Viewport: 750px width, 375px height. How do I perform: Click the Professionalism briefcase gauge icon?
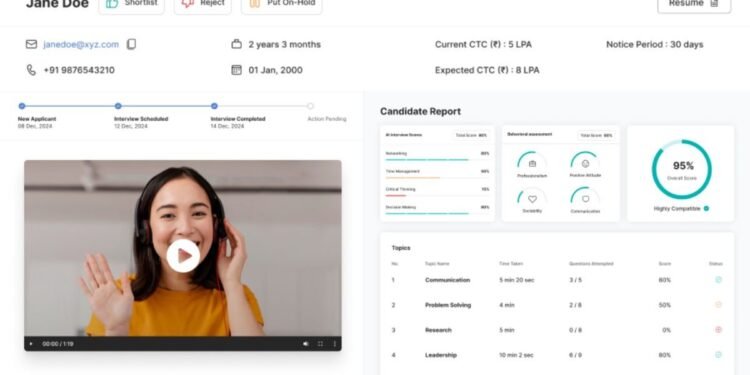click(x=532, y=164)
